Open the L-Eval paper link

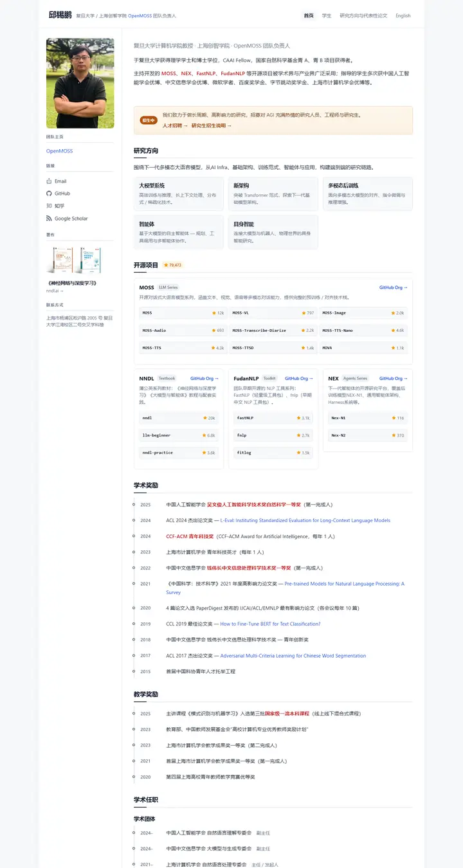[x=305, y=520]
